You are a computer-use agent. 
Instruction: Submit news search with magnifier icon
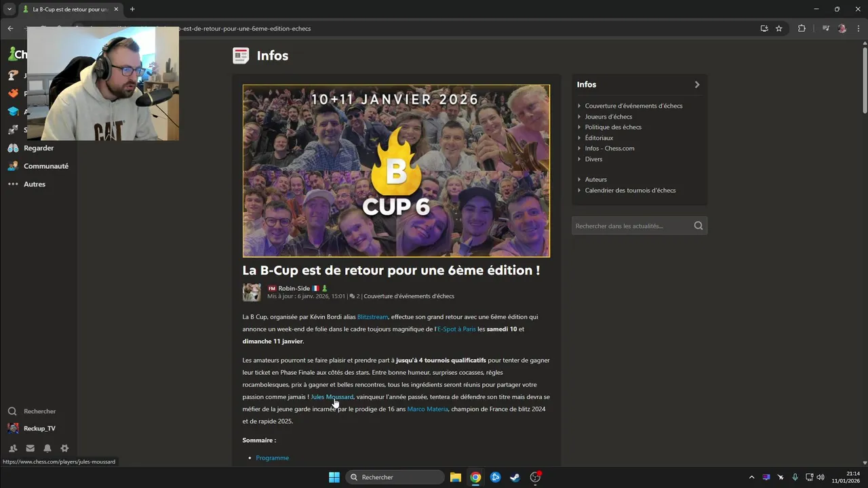(698, 226)
